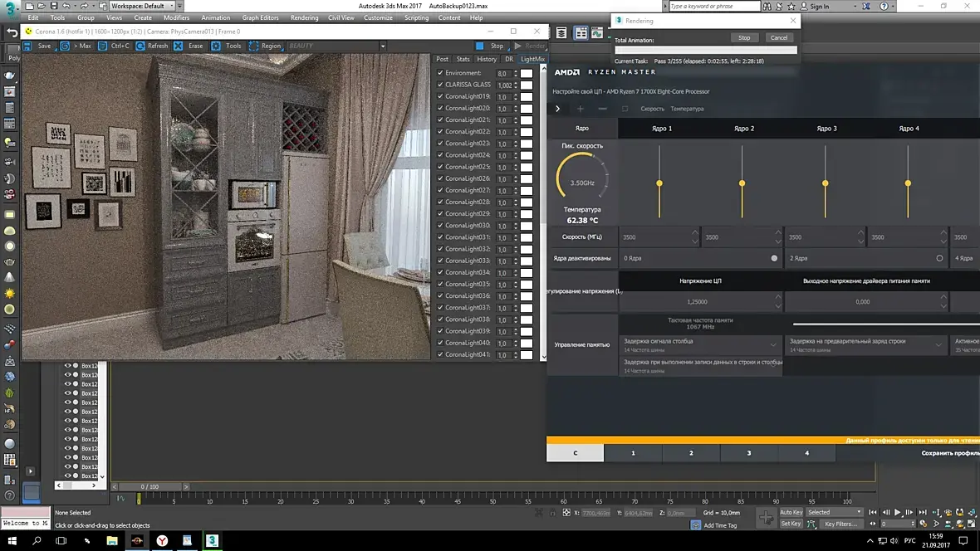The height and width of the screenshot is (551, 980).
Task: Click the new scene icon in title bar
Action: point(29,6)
